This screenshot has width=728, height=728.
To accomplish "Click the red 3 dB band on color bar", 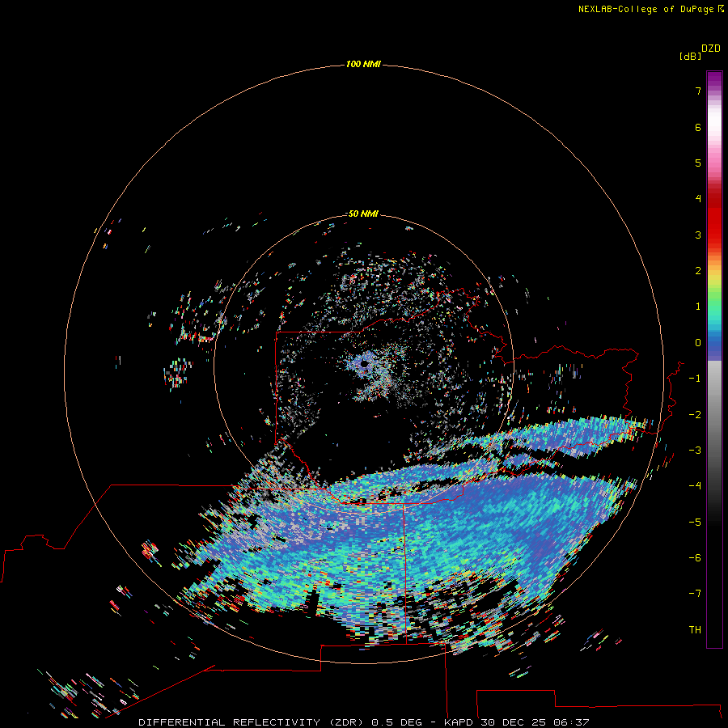I will coord(714,235).
